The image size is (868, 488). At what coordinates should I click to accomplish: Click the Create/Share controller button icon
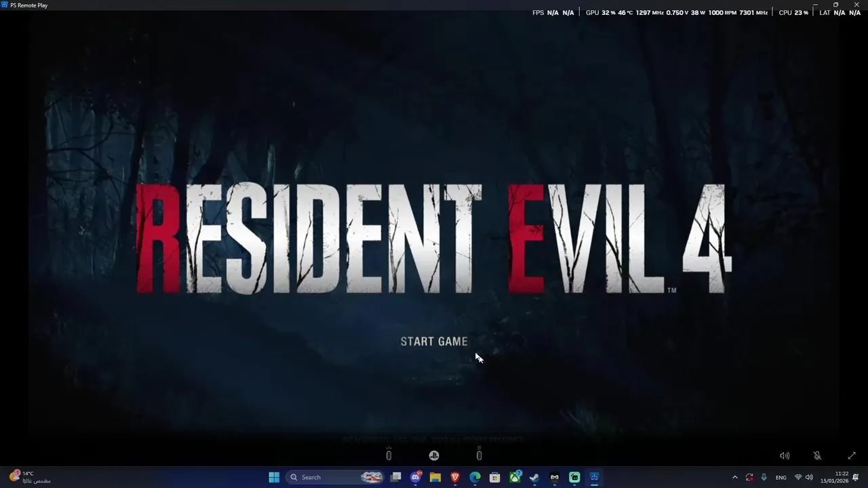(x=389, y=455)
